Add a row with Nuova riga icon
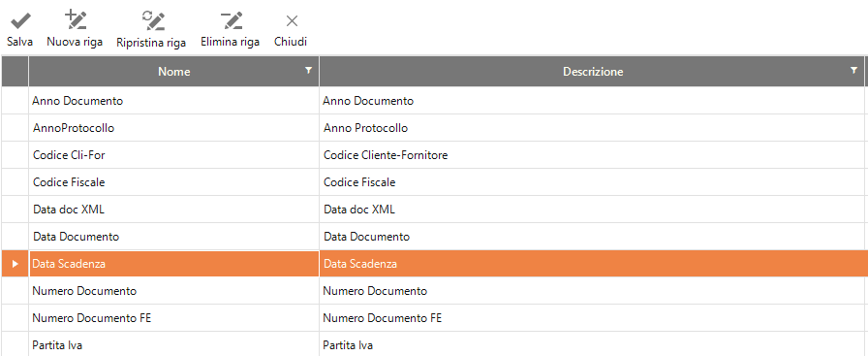The height and width of the screenshot is (356, 868). point(75,20)
